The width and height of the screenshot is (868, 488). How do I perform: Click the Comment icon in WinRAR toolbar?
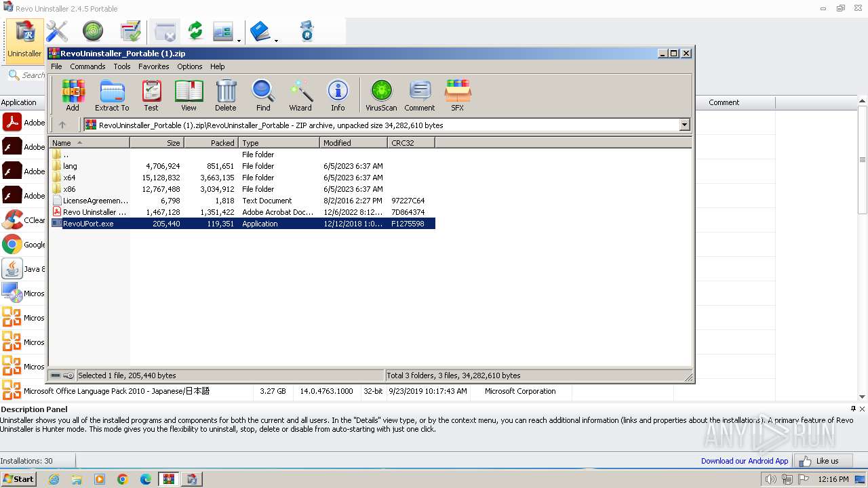pyautogui.click(x=420, y=95)
